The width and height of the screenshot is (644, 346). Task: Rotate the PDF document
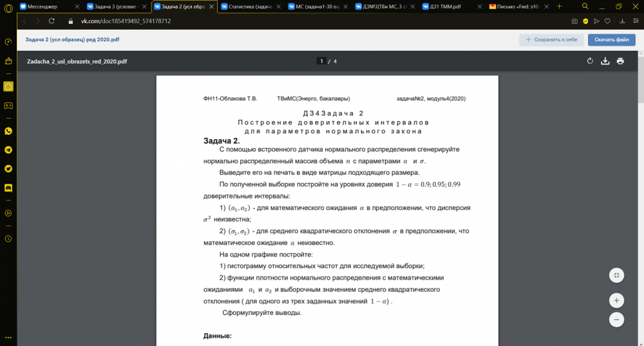590,61
